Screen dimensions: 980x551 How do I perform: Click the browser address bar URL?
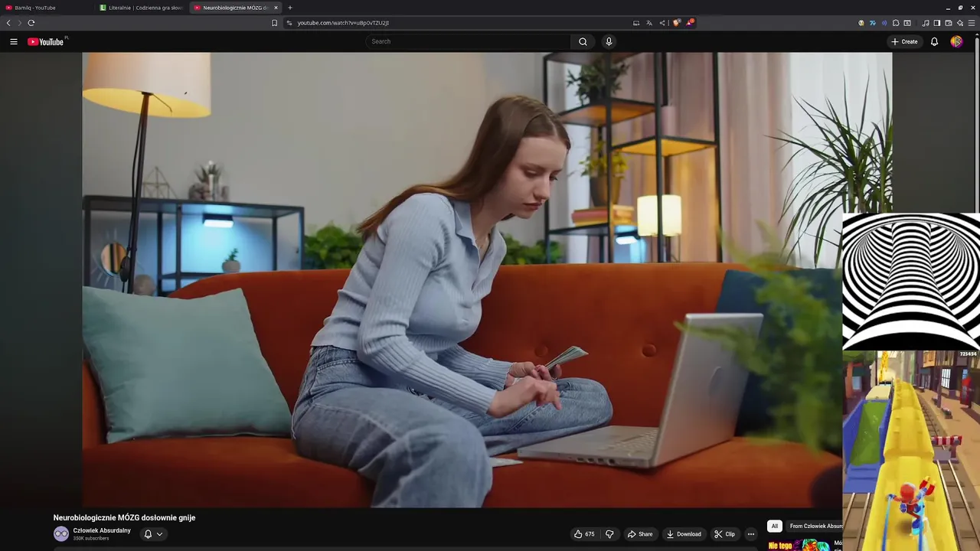[x=343, y=23]
